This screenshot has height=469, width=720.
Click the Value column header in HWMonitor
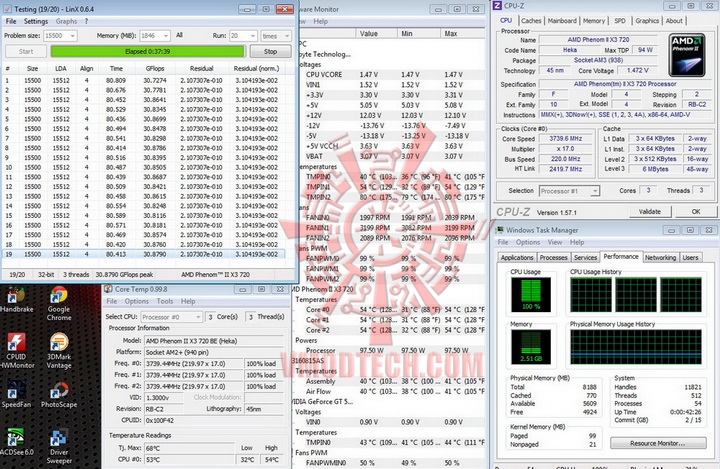[x=377, y=34]
